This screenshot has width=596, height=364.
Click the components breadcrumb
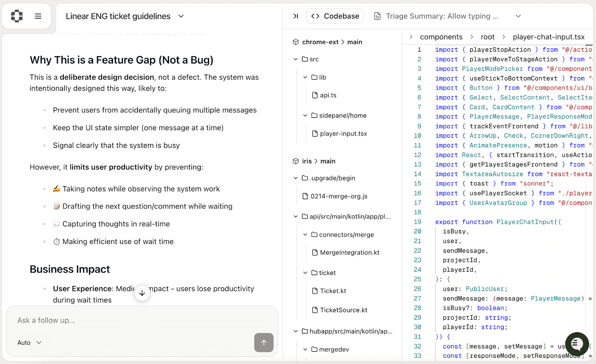tap(441, 37)
